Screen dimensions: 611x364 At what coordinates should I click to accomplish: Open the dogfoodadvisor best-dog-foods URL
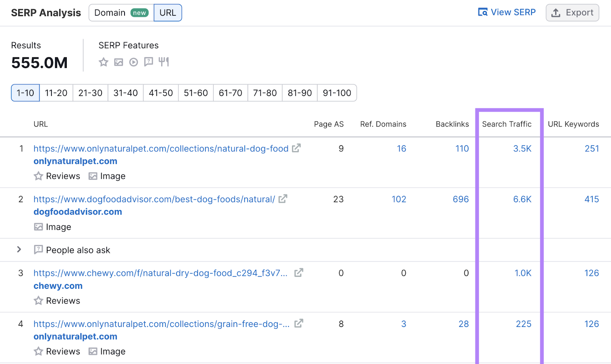click(x=154, y=199)
